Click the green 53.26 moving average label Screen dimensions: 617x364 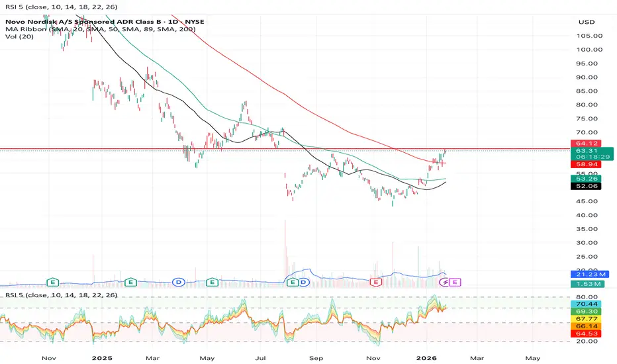tap(586, 179)
